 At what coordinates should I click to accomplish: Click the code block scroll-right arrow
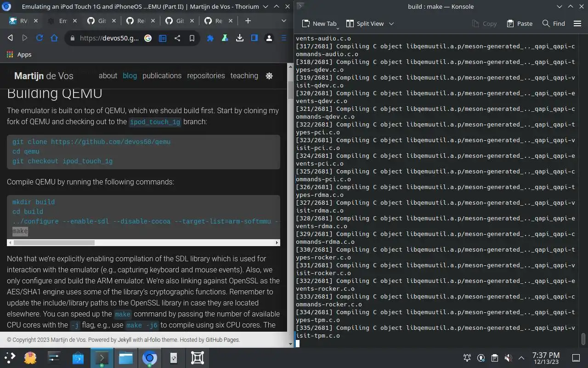[277, 242]
